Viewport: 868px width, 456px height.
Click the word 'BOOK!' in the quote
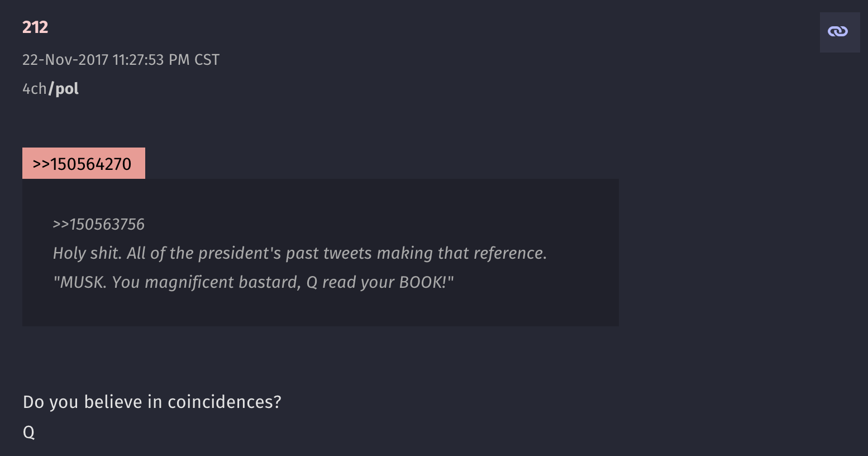pos(426,282)
